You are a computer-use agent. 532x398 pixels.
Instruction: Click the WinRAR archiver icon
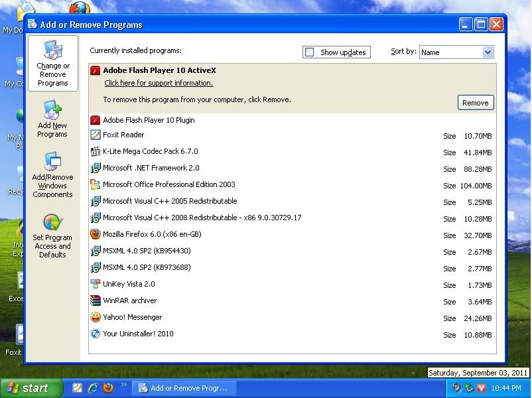95,300
